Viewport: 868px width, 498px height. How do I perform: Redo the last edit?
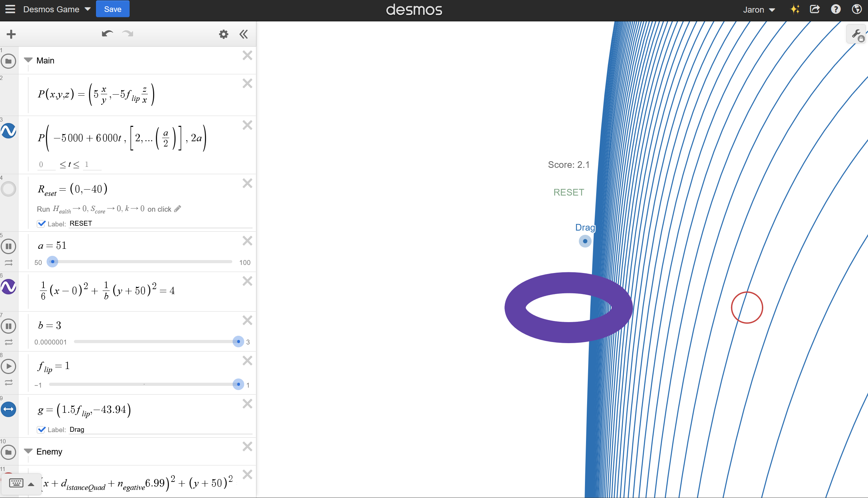[x=128, y=34]
